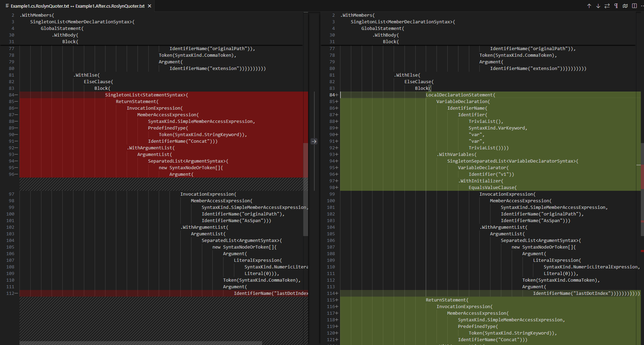Go to the next change arrow
644x345 pixels.
click(598, 6)
